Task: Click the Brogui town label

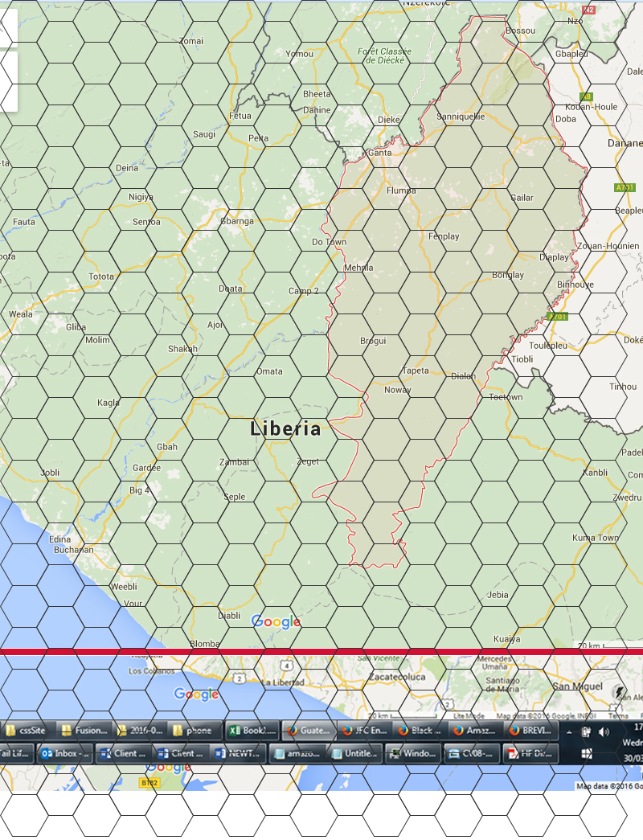Action: [x=373, y=341]
